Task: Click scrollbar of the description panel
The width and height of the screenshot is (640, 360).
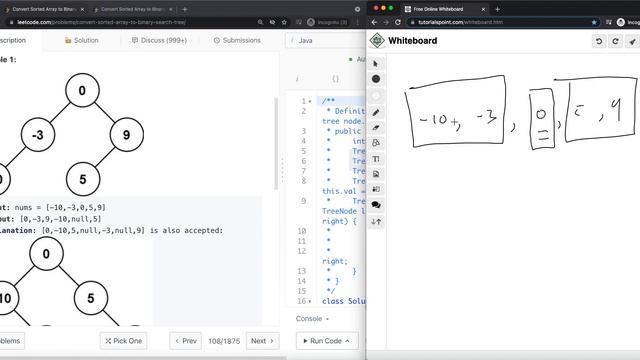Action: tap(276, 144)
